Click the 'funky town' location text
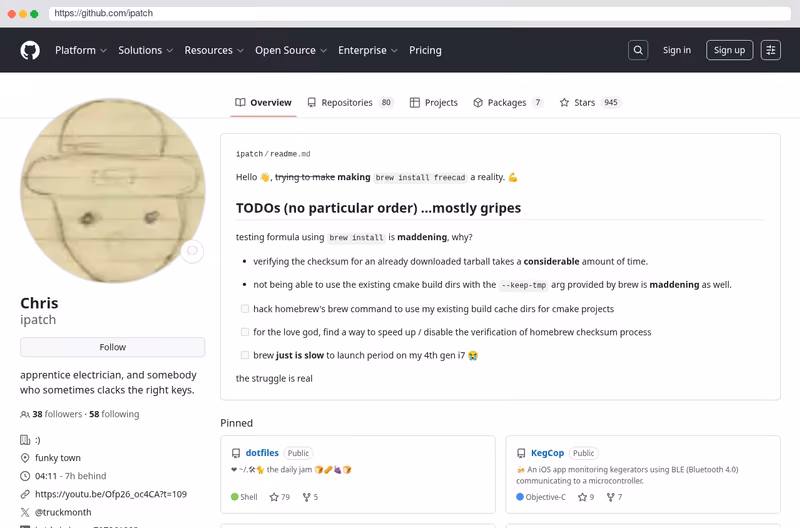Image resolution: width=800 pixels, height=528 pixels. pos(58,458)
